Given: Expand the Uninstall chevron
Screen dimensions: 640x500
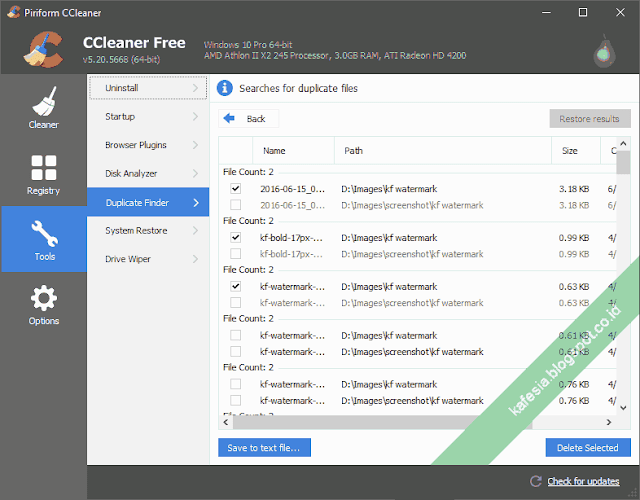Looking at the screenshot, I should (196, 88).
